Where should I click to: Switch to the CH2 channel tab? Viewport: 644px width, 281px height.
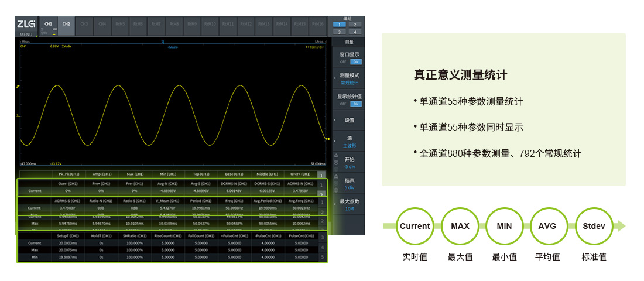click(x=66, y=24)
